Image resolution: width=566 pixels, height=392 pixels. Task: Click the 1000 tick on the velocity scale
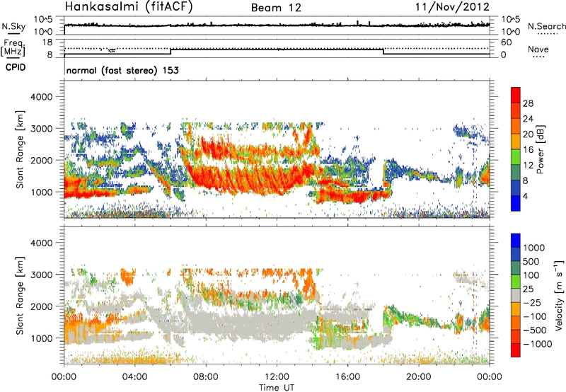(534, 248)
